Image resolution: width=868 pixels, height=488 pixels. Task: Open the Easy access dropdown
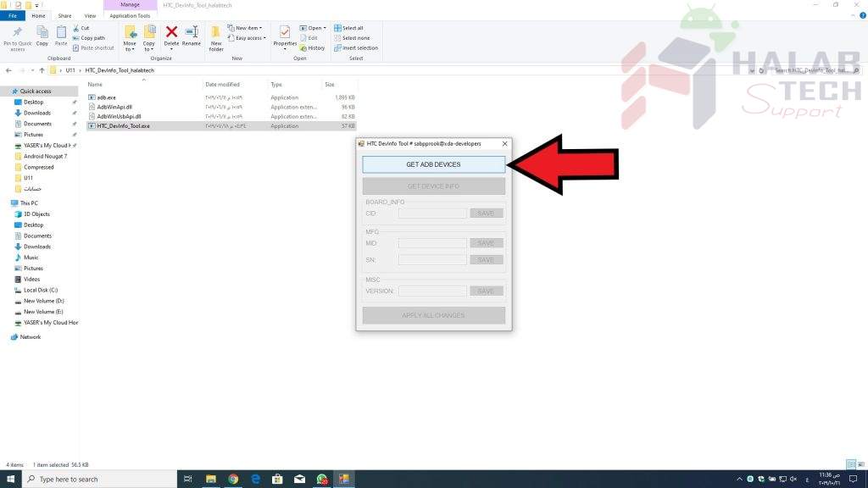247,38
